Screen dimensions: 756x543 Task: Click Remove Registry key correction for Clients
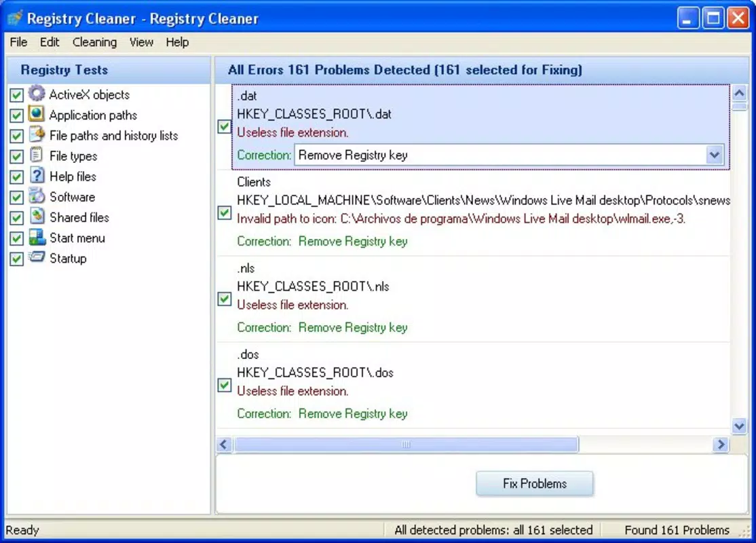click(x=353, y=242)
